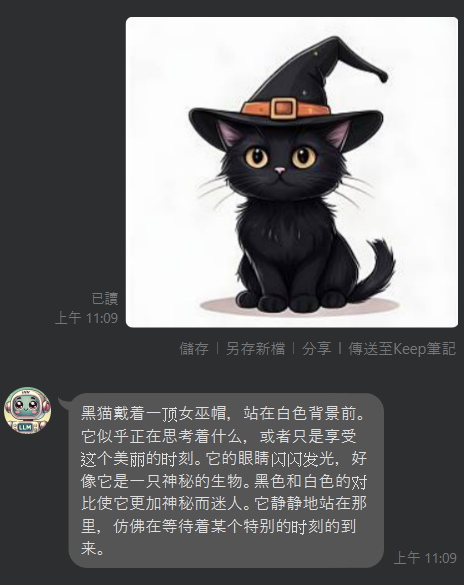The width and height of the screenshot is (464, 585).
Task: Select the grey reply message bubble
Action: 226,481
